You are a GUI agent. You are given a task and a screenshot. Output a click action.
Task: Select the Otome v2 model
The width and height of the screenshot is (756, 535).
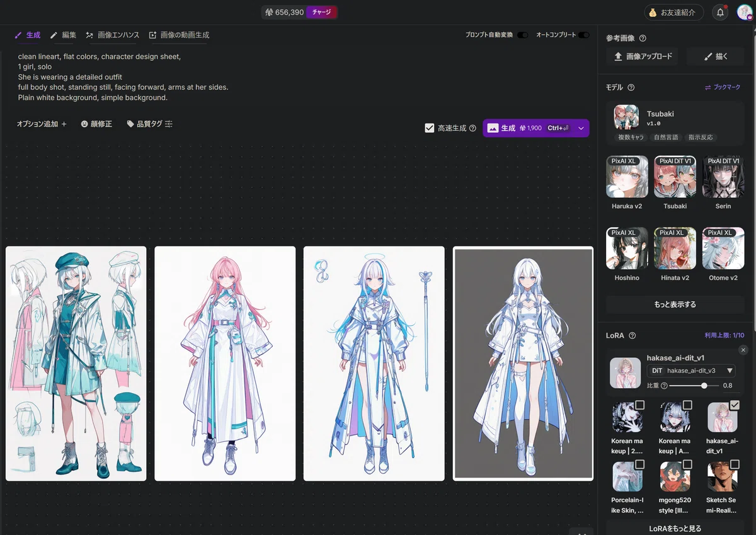click(723, 248)
